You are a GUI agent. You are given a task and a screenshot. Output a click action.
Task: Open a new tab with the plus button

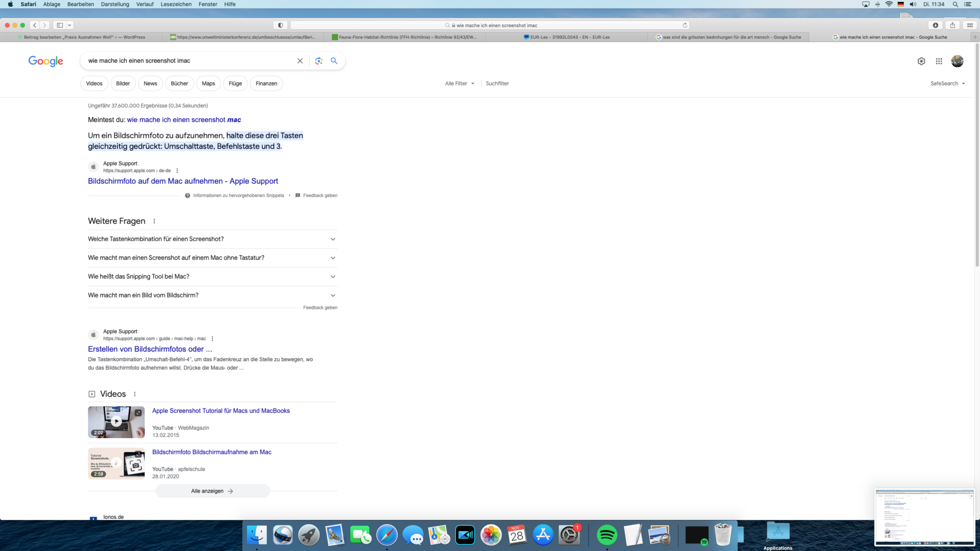click(975, 37)
